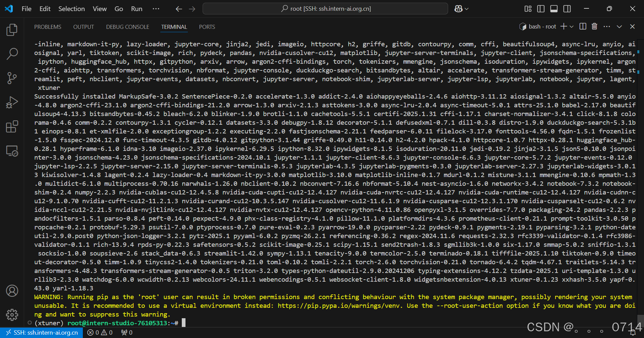Screen dimensions: 644x338
Task: Expand the launch profile dropdown arrow
Action: (572, 26)
